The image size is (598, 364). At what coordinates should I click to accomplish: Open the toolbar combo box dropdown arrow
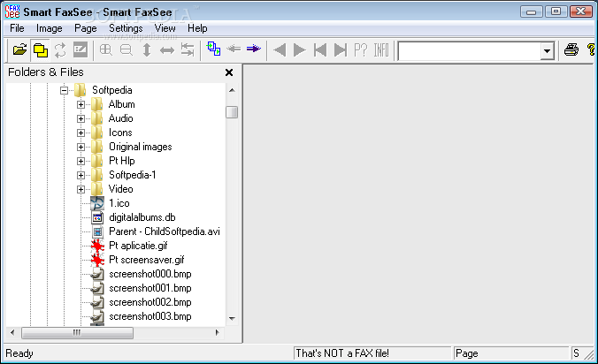pos(547,50)
